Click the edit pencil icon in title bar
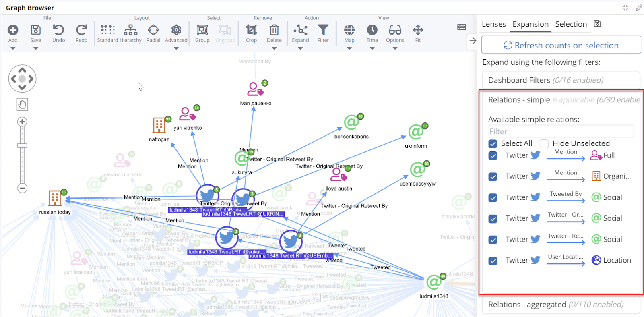 click(x=639, y=8)
